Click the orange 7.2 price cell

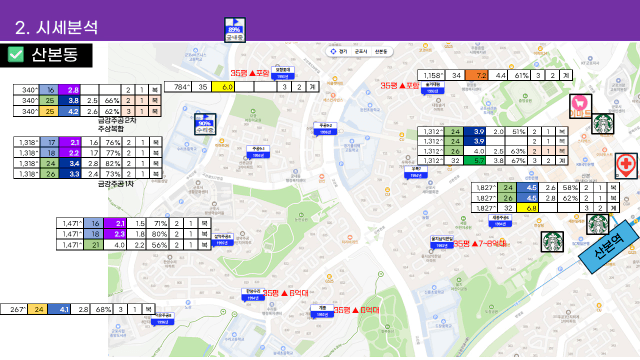(x=476, y=75)
